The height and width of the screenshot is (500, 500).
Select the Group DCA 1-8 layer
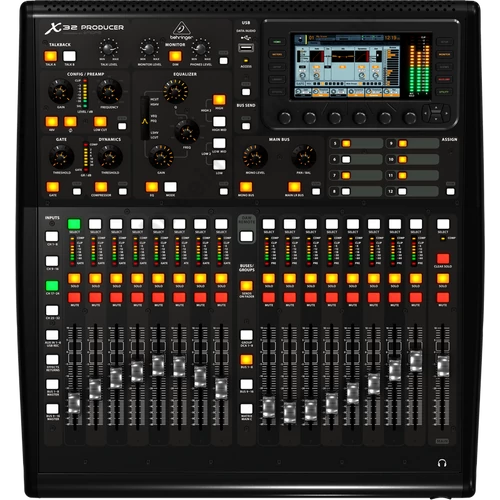click(246, 335)
